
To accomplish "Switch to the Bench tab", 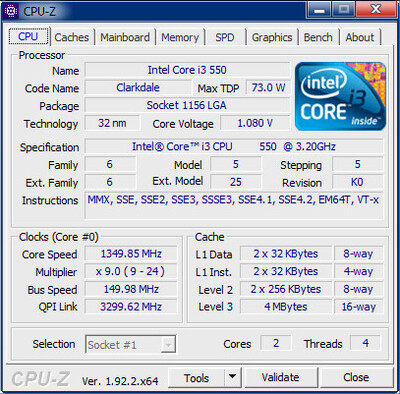I will coord(318,37).
